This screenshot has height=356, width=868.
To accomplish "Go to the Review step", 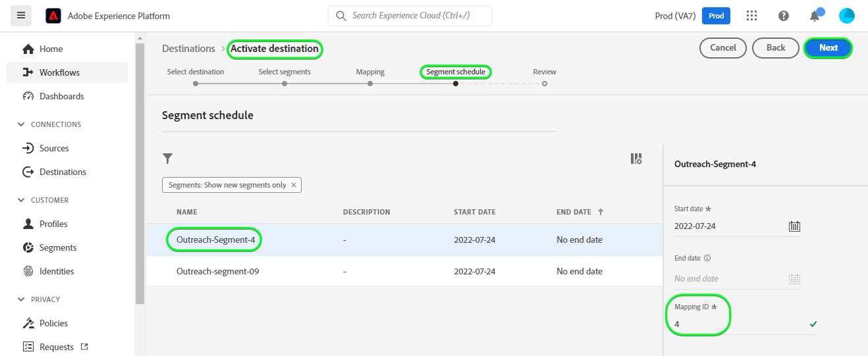I will click(545, 72).
